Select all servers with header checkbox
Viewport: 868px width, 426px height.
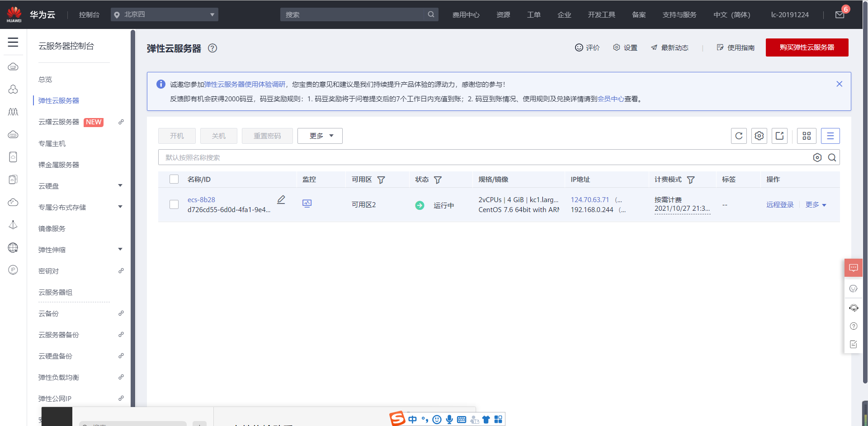coord(174,179)
